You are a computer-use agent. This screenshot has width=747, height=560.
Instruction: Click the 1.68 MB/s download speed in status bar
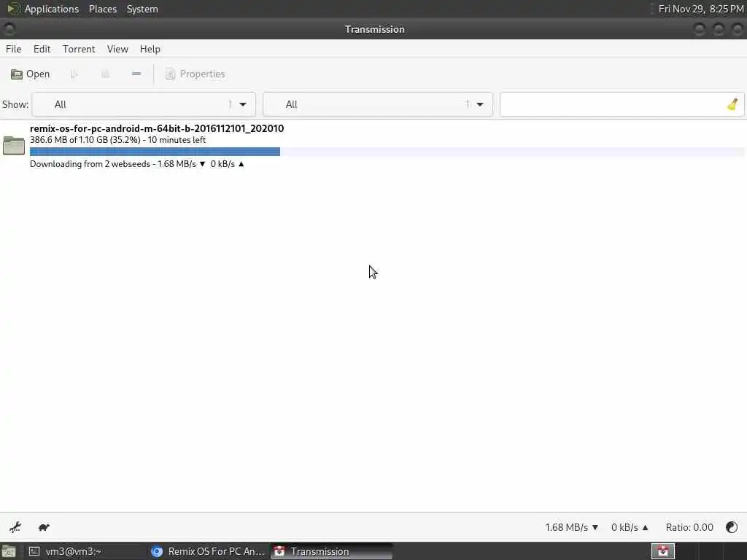(x=572, y=527)
